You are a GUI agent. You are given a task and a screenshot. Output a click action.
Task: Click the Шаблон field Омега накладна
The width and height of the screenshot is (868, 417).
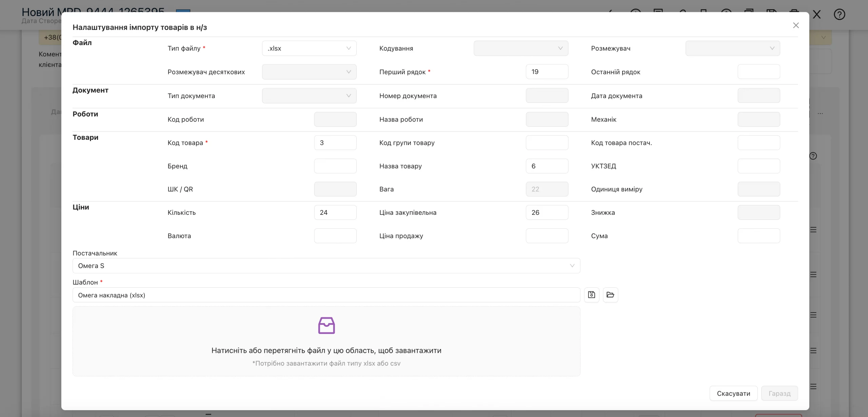pyautogui.click(x=326, y=295)
